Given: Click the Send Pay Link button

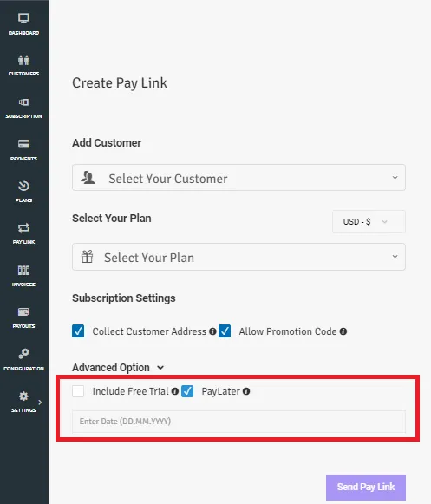Looking at the screenshot, I should click(366, 487).
